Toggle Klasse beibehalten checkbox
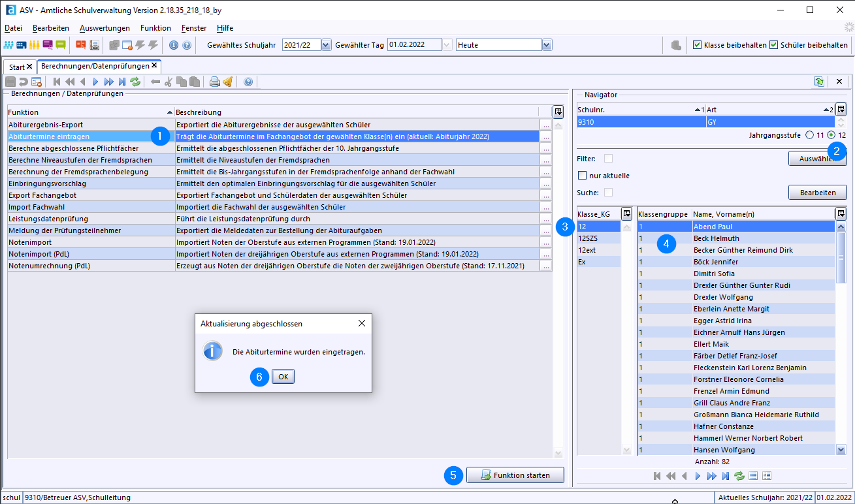The image size is (855, 504). click(697, 45)
